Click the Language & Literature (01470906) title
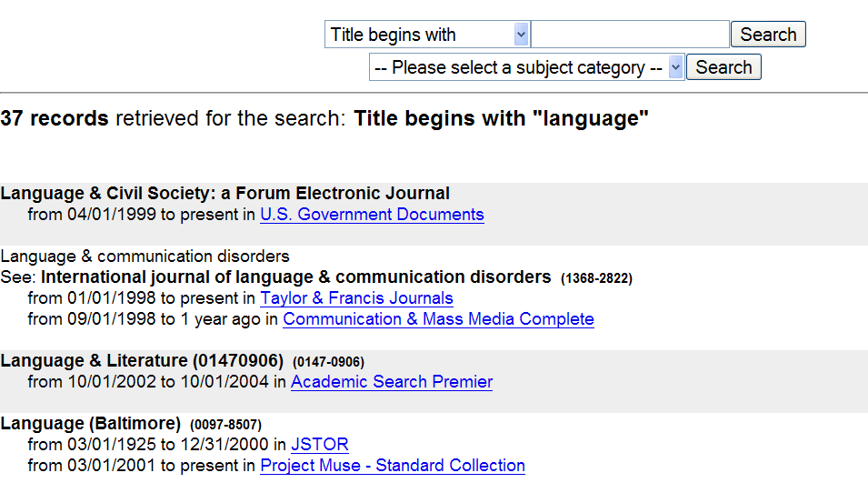The height and width of the screenshot is (493, 868). 143,361
